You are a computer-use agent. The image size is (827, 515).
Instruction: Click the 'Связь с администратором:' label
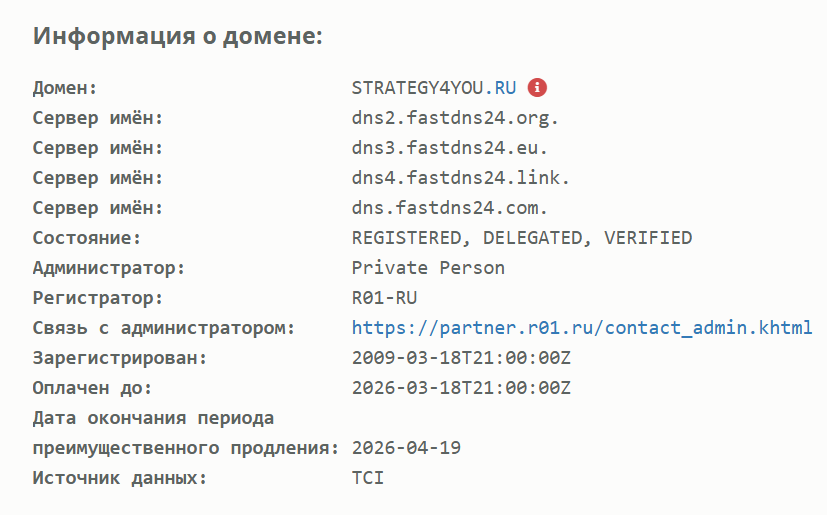click(x=164, y=328)
